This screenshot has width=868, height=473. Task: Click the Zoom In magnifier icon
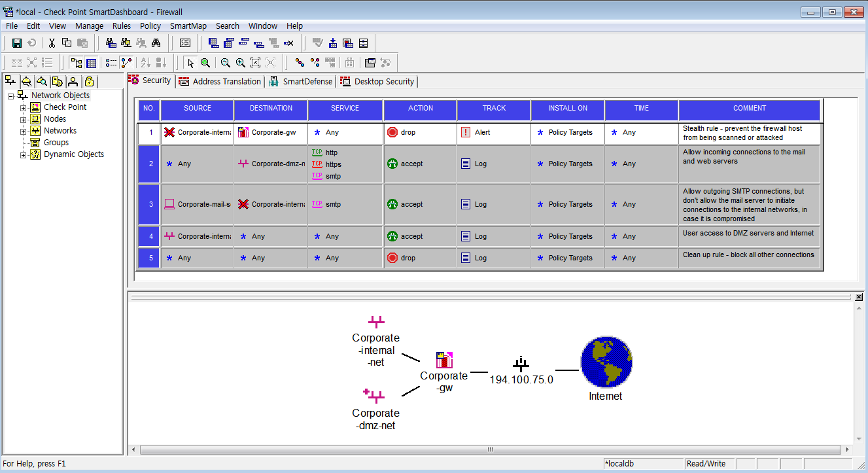pos(240,63)
